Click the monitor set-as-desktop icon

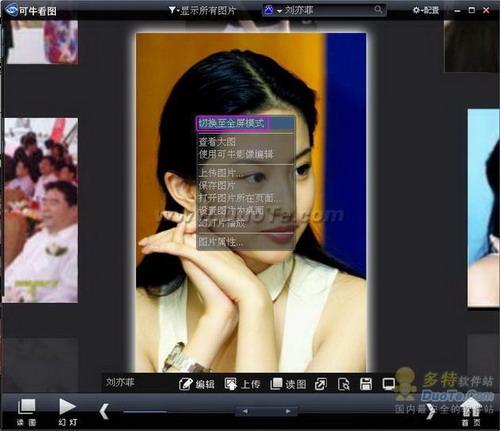[x=389, y=384]
